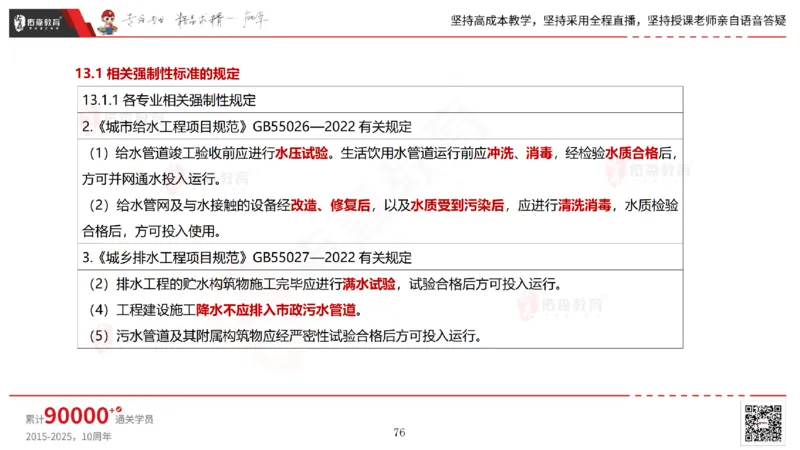Click the page number '76'

(x=399, y=433)
